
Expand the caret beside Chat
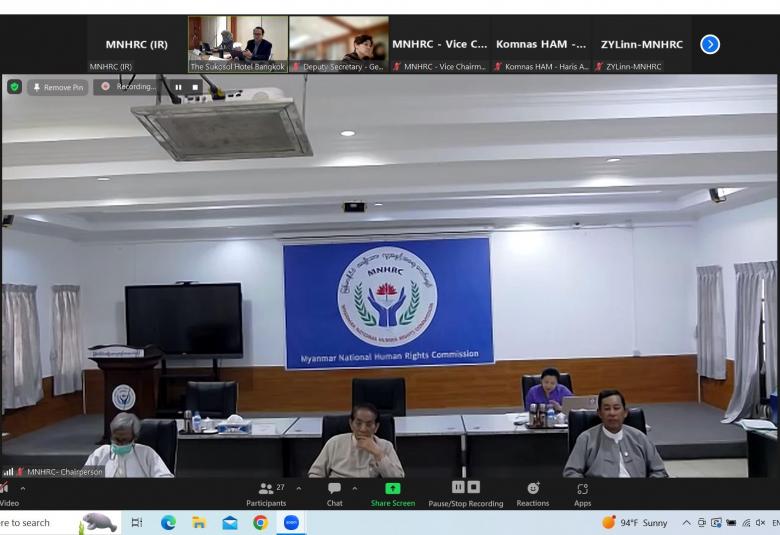coord(355,489)
